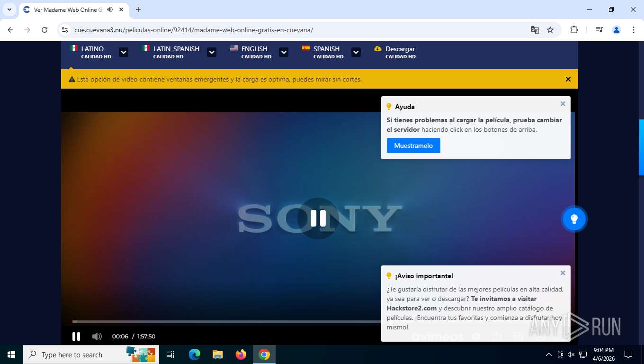This screenshot has height=364, width=644.
Task: Expand the LATIN_SPANISH dropdown arrow
Action: coord(212,52)
